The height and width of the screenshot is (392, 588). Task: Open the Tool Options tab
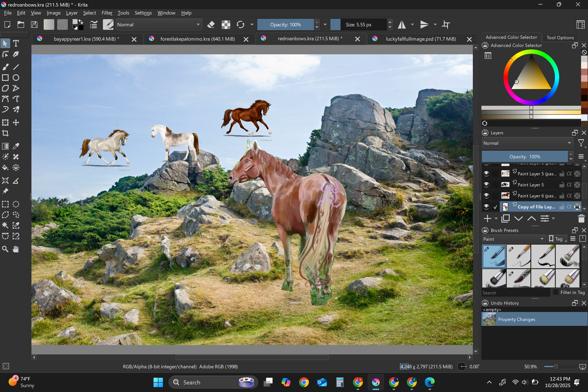tap(560, 38)
